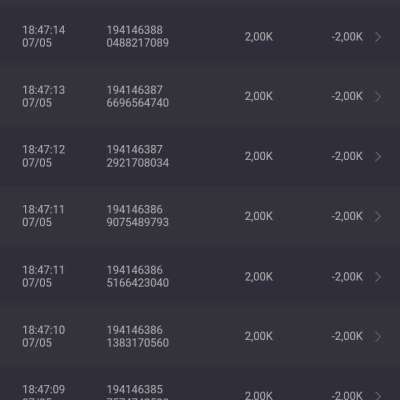400x400 pixels.
Task: Open chevron on the 1383170560 row
Action: (x=378, y=337)
